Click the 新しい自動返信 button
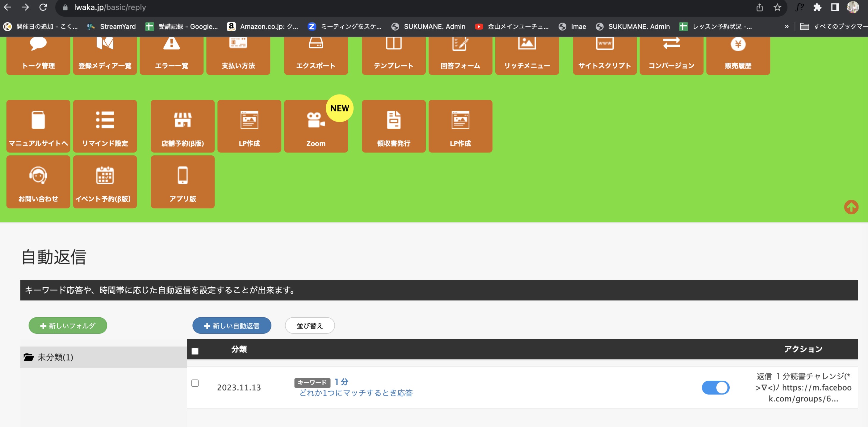 (232, 325)
